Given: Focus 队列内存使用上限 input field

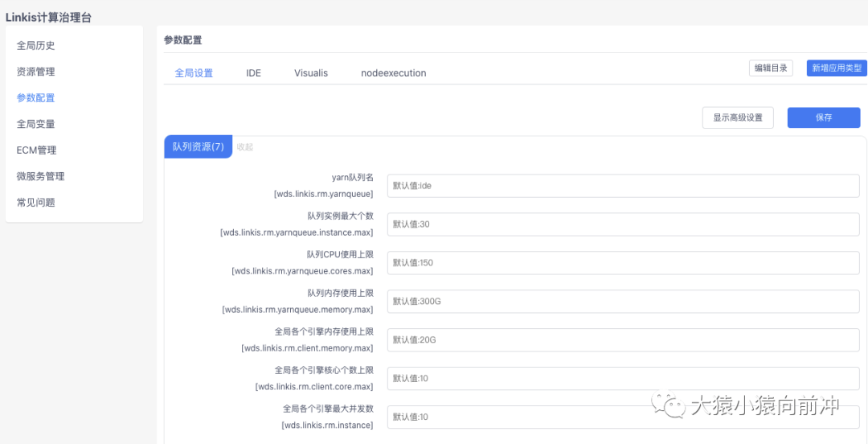Looking at the screenshot, I should tap(624, 301).
